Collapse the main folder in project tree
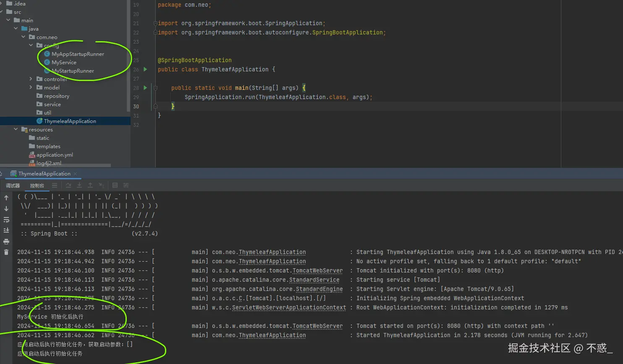Viewport: 623px width, 364px height. click(x=8, y=20)
